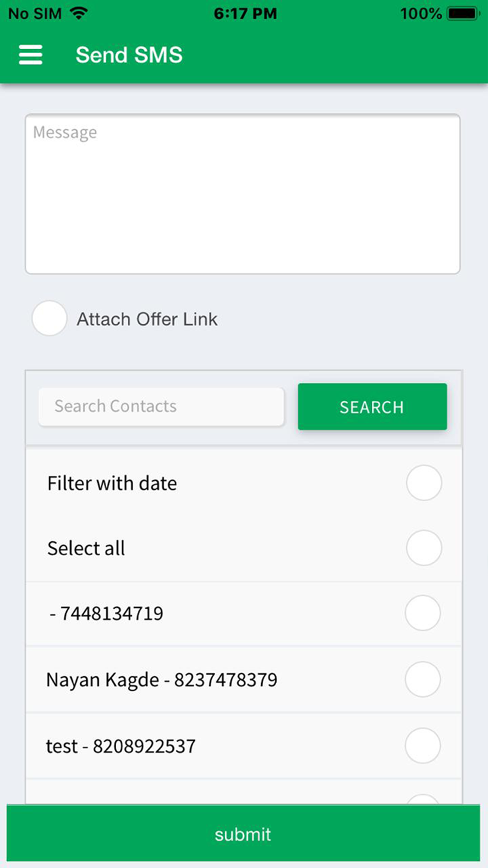Toggle the Select all checkbox
Viewport: 488px width, 868px height.
pos(424,548)
